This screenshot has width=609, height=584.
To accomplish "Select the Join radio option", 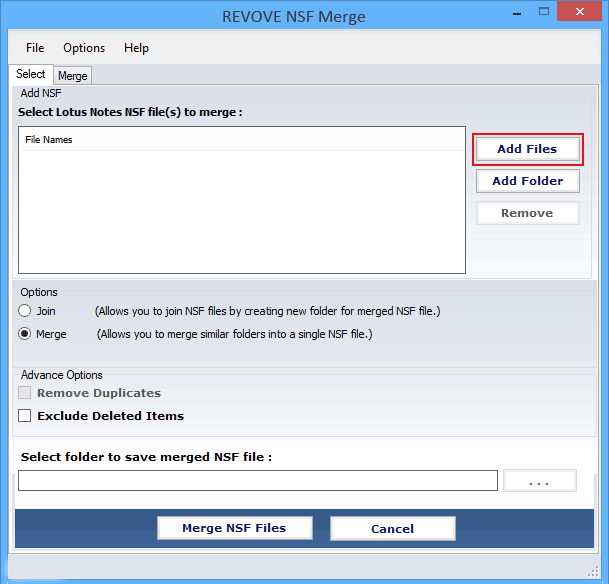I will 24,311.
